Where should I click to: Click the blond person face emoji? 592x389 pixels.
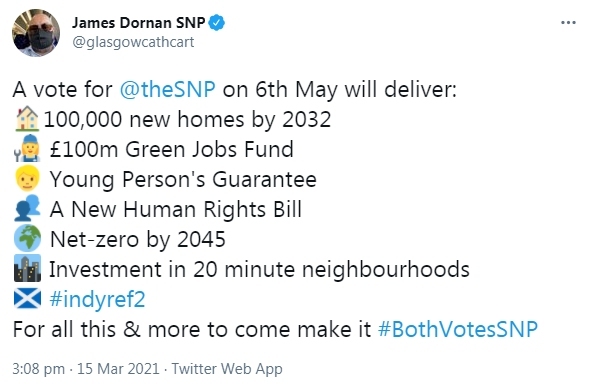[x=27, y=178]
